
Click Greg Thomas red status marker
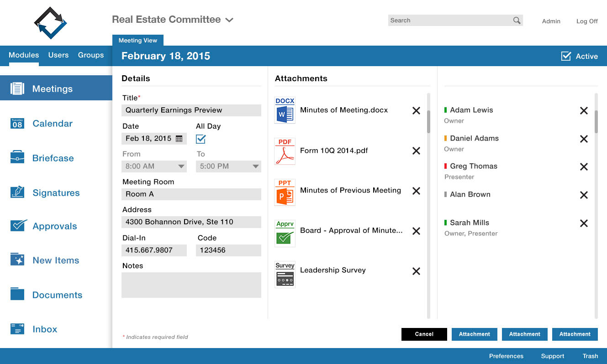coord(445,166)
